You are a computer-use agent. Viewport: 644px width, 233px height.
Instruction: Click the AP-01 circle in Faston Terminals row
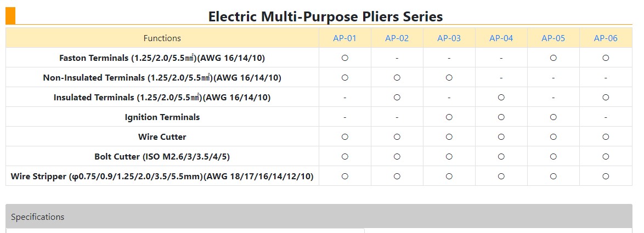(x=344, y=58)
